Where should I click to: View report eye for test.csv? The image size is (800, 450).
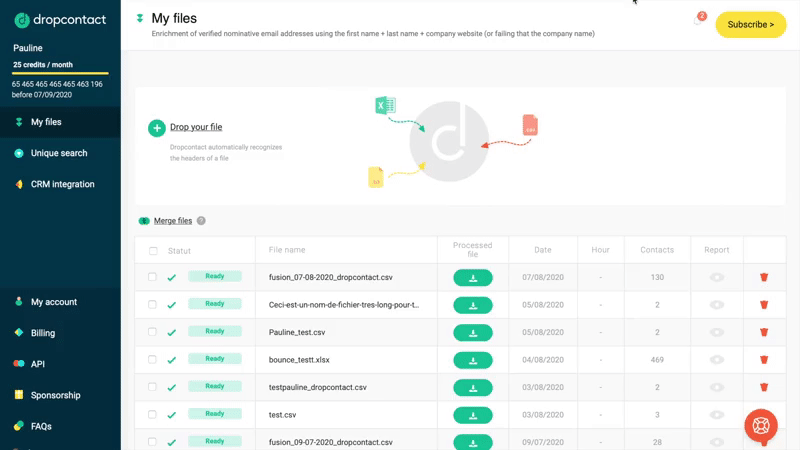click(x=716, y=415)
